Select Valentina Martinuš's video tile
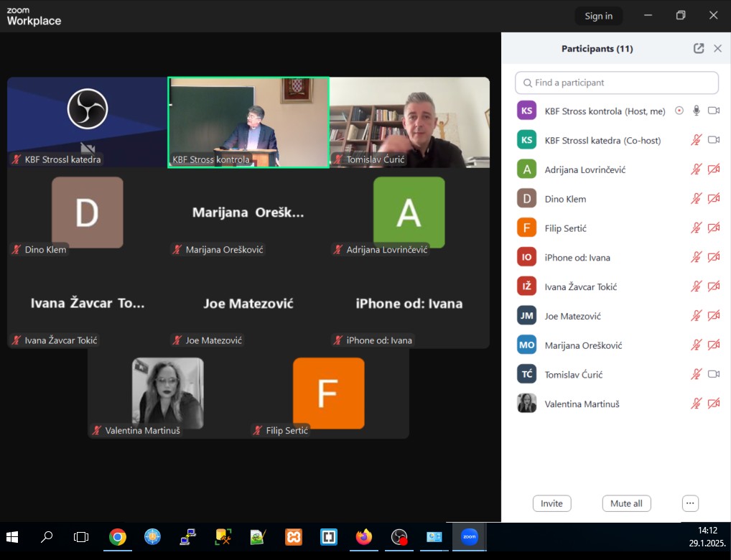The image size is (731, 560). [167, 394]
